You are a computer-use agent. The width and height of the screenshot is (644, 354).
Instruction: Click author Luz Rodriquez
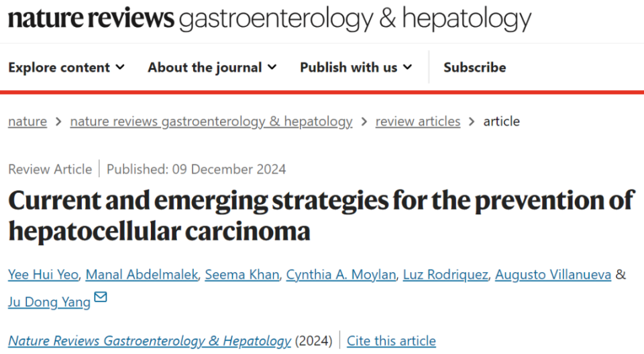pos(445,275)
